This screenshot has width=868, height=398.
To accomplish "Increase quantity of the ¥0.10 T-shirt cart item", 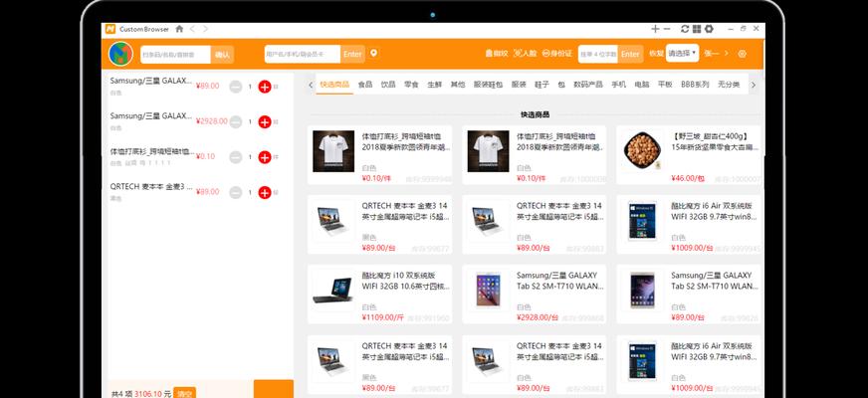I will (x=265, y=157).
